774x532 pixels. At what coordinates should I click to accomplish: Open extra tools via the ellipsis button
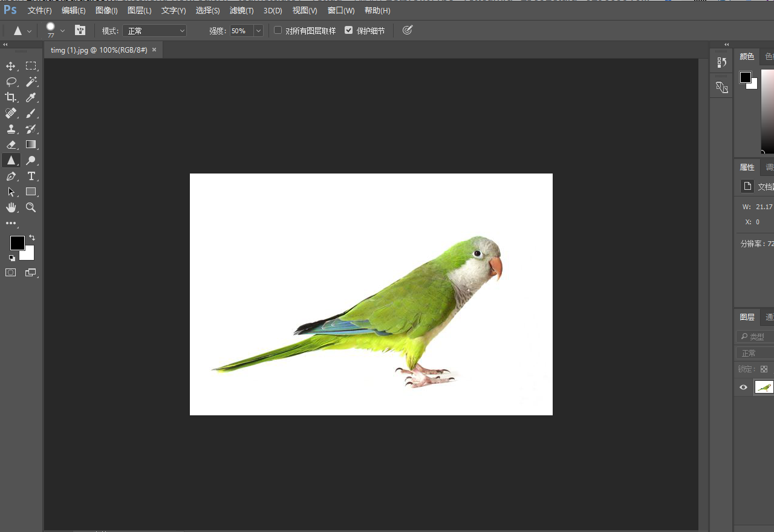11,223
